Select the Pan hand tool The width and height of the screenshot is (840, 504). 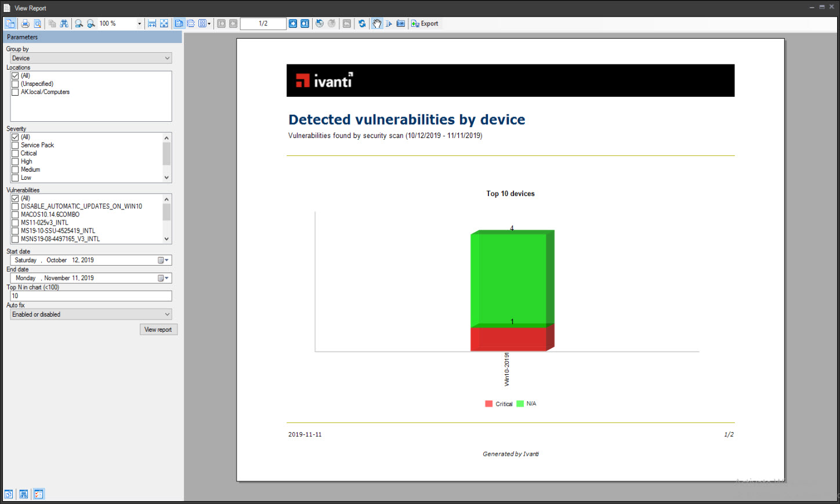(376, 23)
